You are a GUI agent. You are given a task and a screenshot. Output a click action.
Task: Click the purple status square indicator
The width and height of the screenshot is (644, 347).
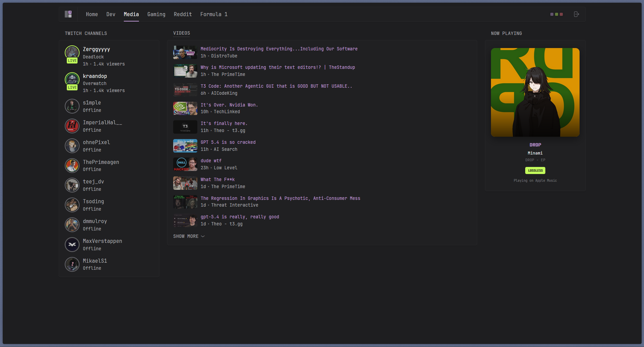(552, 14)
